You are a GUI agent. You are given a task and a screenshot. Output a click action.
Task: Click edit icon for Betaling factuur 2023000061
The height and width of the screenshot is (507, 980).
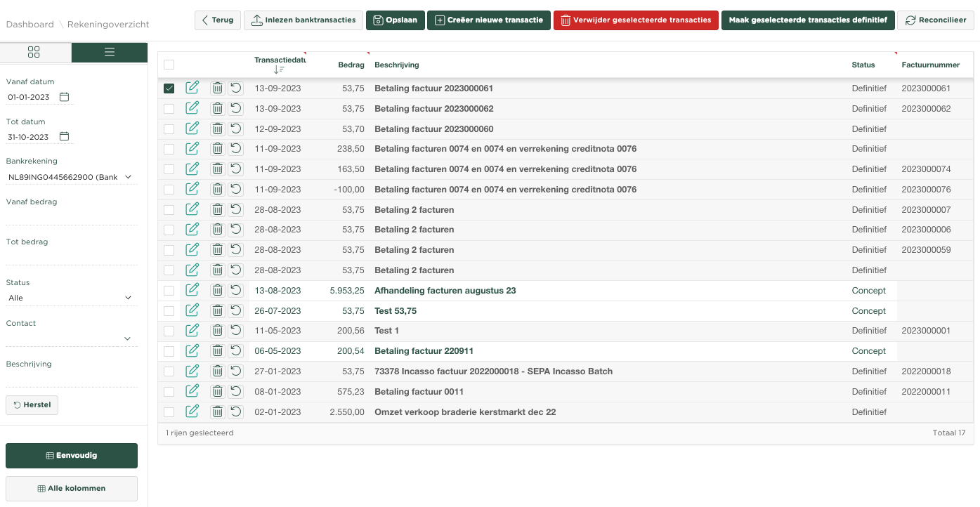coord(192,88)
